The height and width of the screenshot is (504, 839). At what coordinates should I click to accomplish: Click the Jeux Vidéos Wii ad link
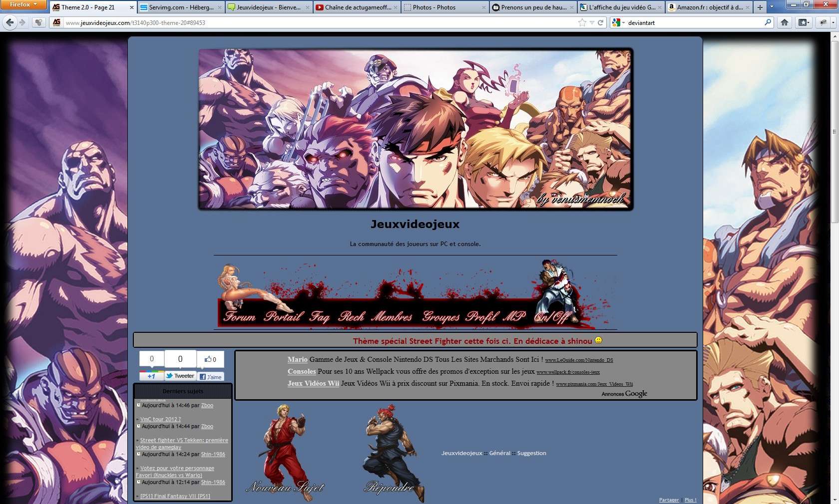313,383
